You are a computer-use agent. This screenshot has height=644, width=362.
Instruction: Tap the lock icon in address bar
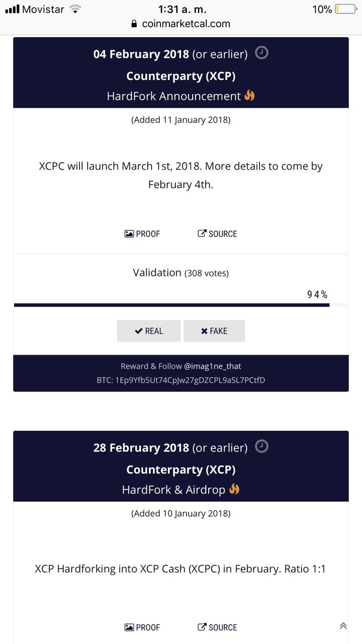point(134,24)
